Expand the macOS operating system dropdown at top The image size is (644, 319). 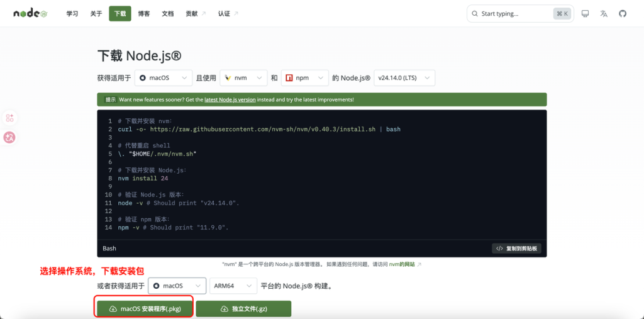coord(164,78)
